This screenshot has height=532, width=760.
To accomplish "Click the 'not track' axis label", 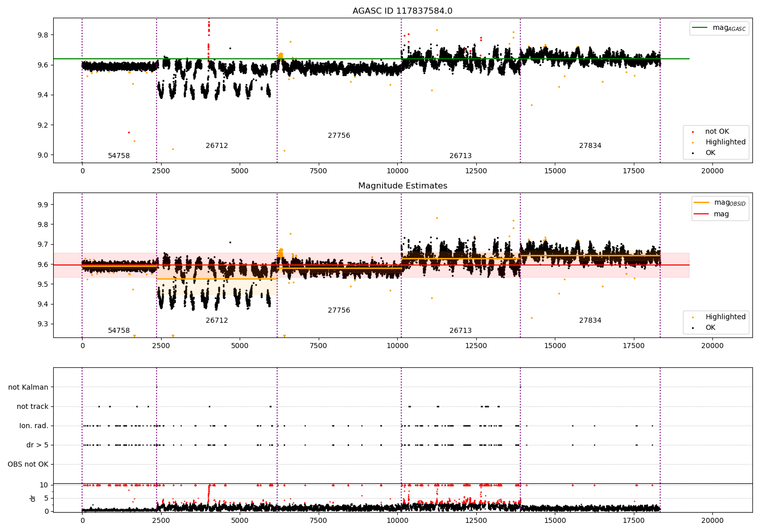I will click(x=32, y=407).
